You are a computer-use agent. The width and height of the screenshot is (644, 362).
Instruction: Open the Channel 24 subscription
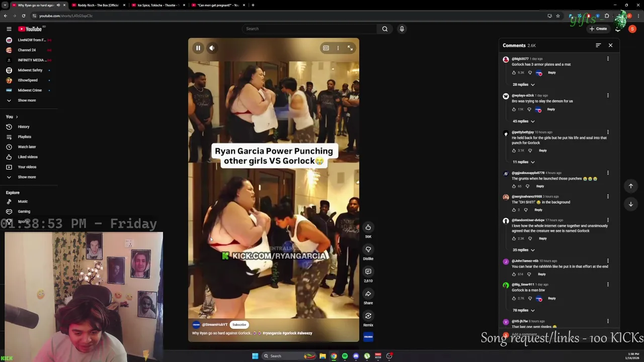click(28, 50)
